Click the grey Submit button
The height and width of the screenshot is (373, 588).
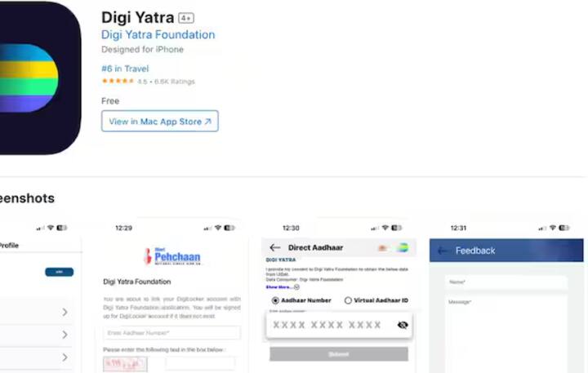click(339, 354)
